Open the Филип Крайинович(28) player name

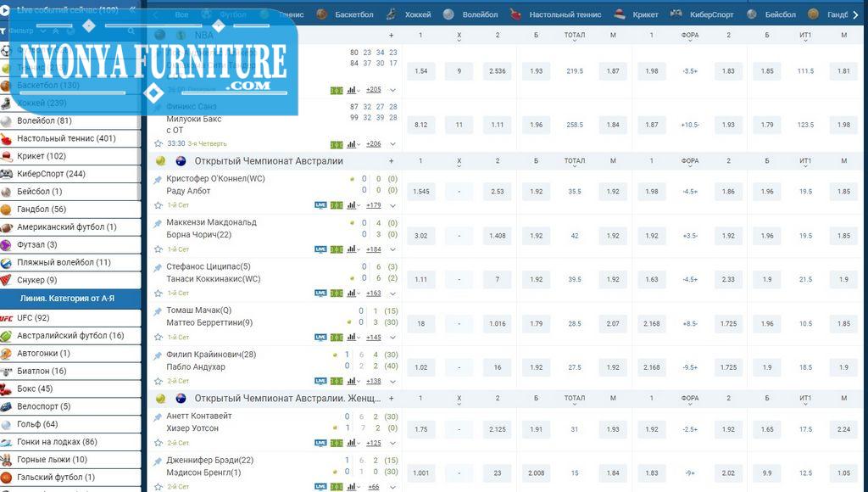coord(211,355)
